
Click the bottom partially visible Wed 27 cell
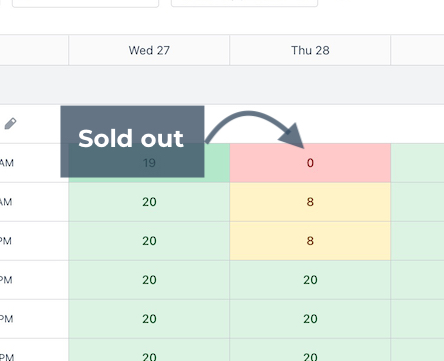pos(149,350)
